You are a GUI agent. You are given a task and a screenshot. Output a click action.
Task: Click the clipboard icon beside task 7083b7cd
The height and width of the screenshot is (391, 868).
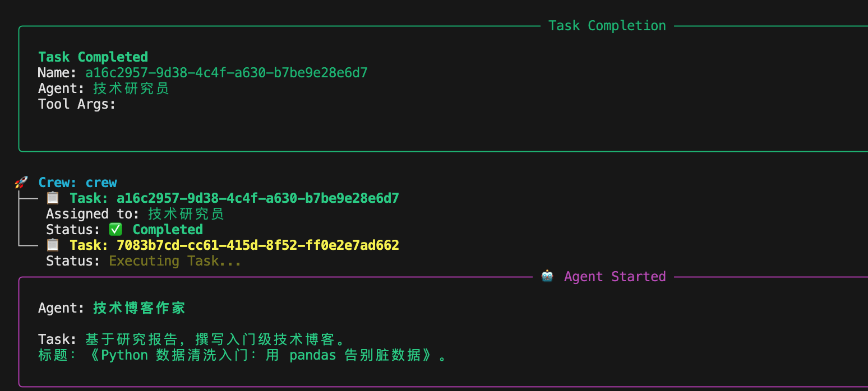(53, 245)
